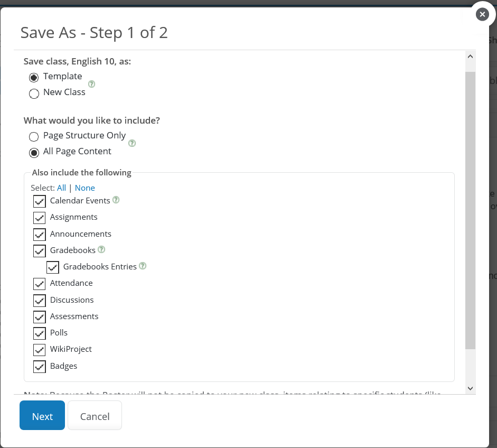Click the Cancel button

95,415
